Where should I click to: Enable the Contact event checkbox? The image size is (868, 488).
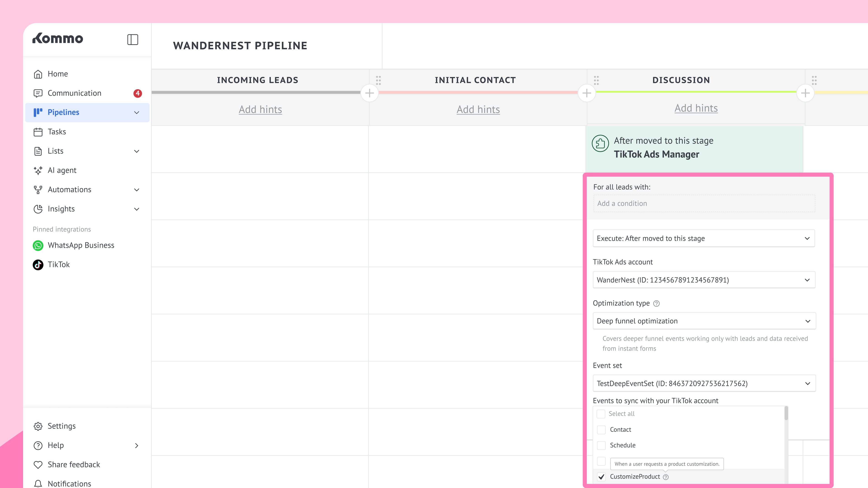pos(601,430)
